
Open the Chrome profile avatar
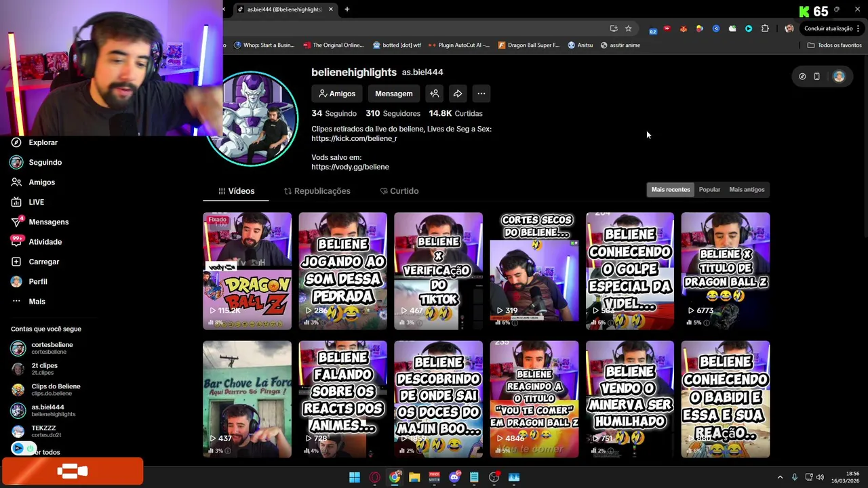click(x=789, y=28)
